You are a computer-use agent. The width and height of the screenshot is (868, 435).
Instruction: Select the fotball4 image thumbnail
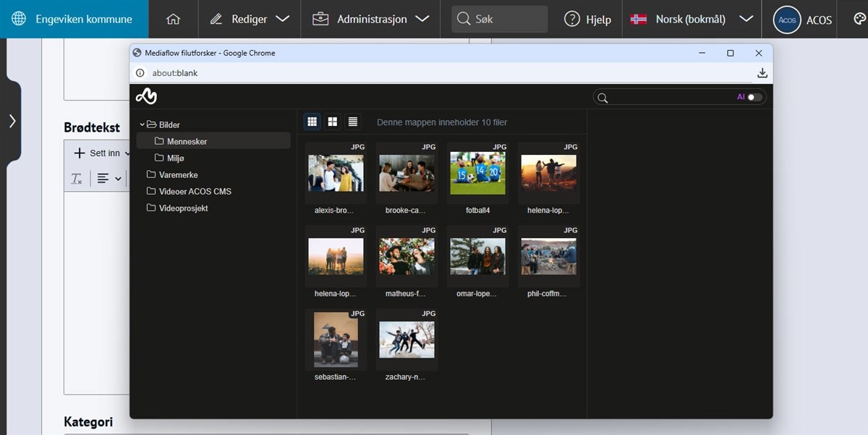477,174
